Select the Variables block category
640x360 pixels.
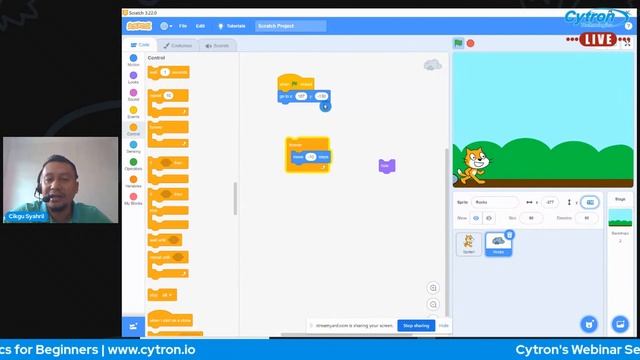133,182
